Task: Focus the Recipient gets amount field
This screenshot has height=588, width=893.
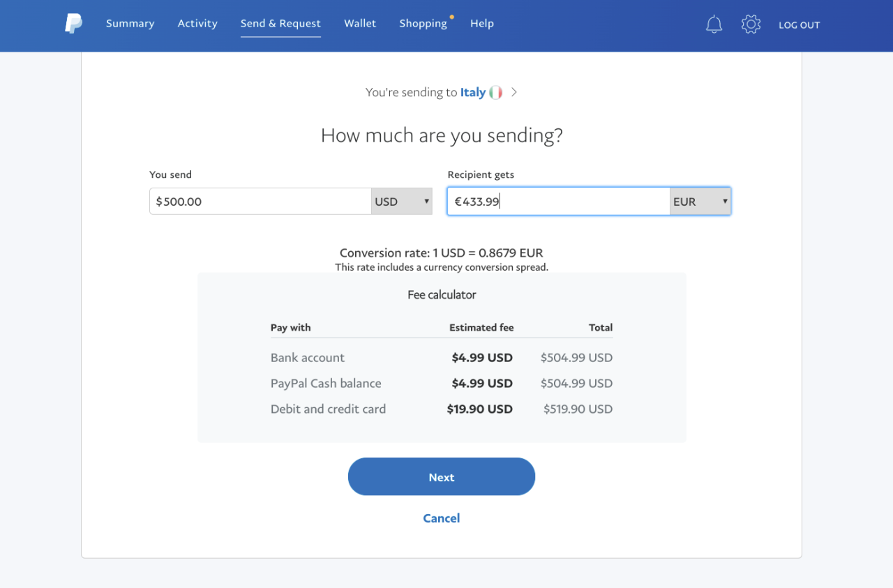Action: 558,202
